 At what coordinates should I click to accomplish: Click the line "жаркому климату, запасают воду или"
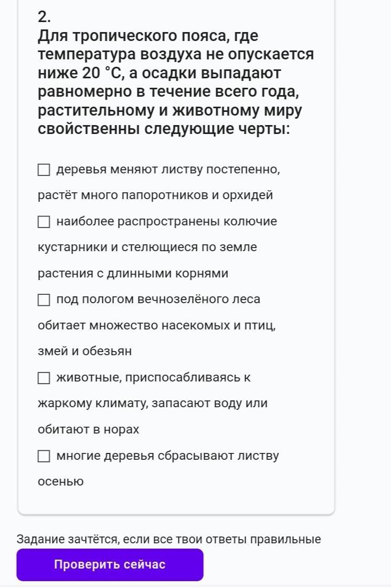[153, 403]
